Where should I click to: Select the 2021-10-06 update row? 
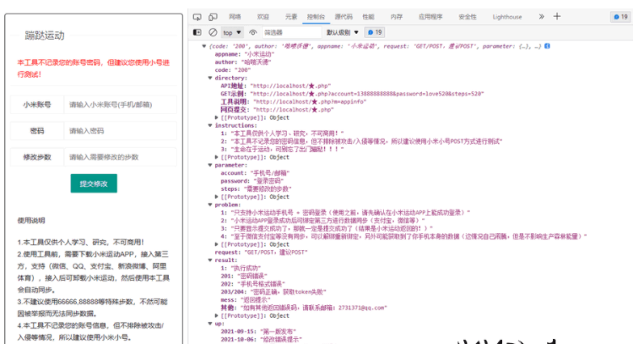(x=261, y=339)
